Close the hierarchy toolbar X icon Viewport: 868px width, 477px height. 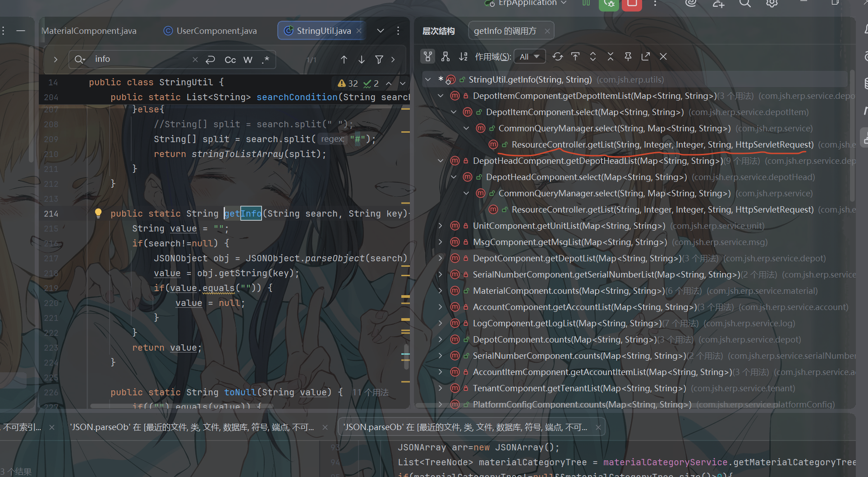663,56
